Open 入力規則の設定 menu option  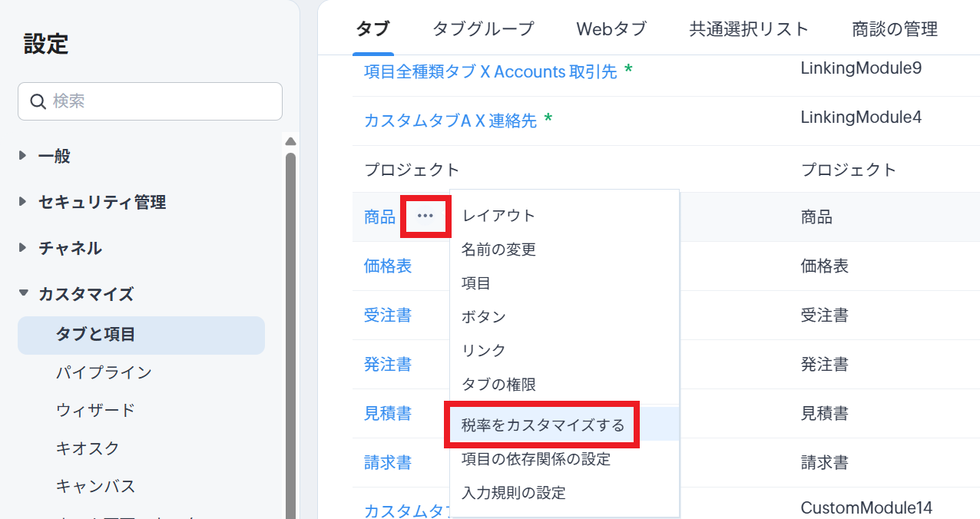tap(513, 493)
